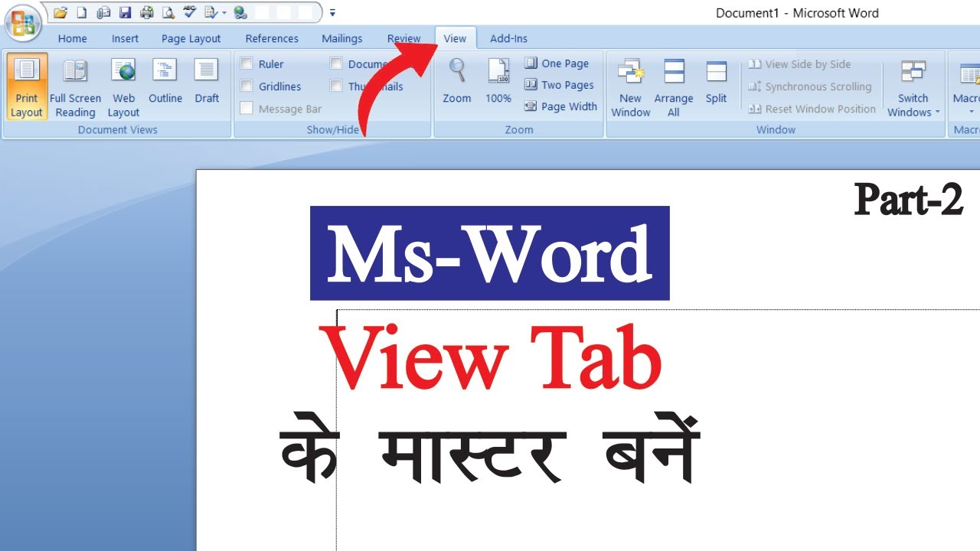Switch to Web Layout view

pos(123,86)
